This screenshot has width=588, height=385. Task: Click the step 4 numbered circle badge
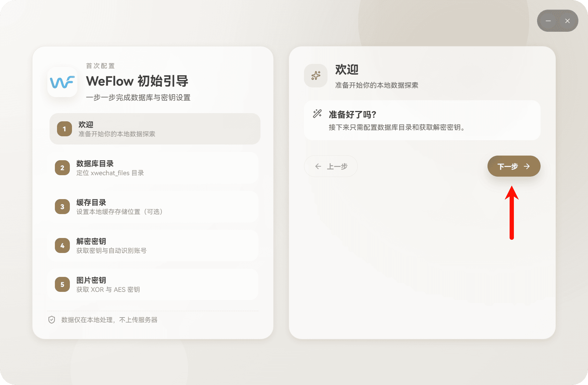click(x=62, y=245)
